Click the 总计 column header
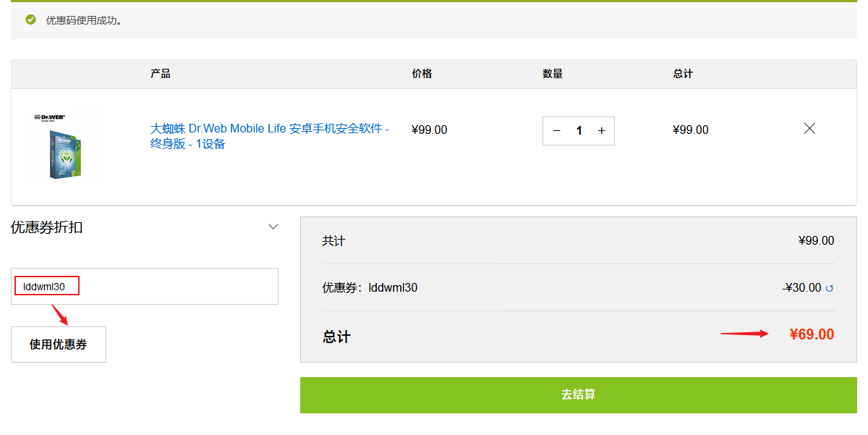This screenshot has width=868, height=435. pos(682,73)
